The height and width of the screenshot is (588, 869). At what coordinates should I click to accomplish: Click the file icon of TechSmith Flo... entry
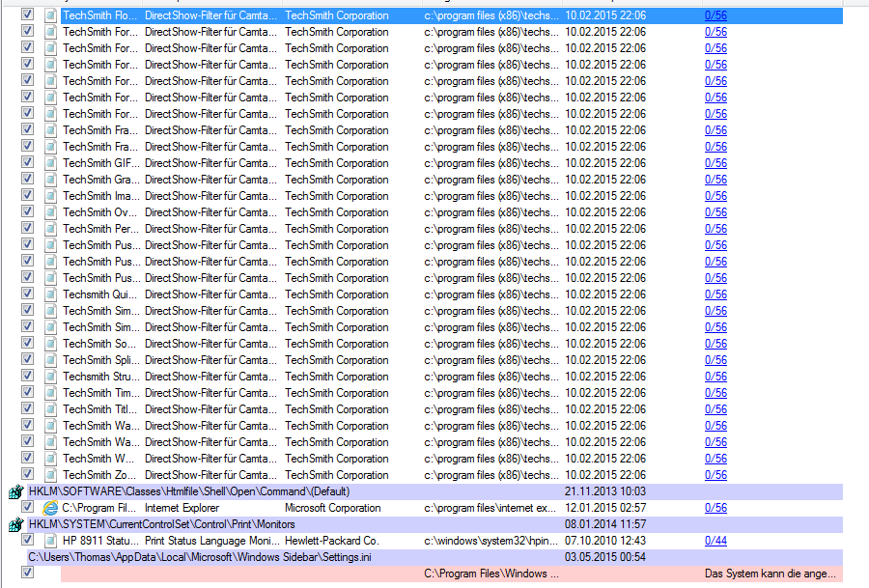50,15
